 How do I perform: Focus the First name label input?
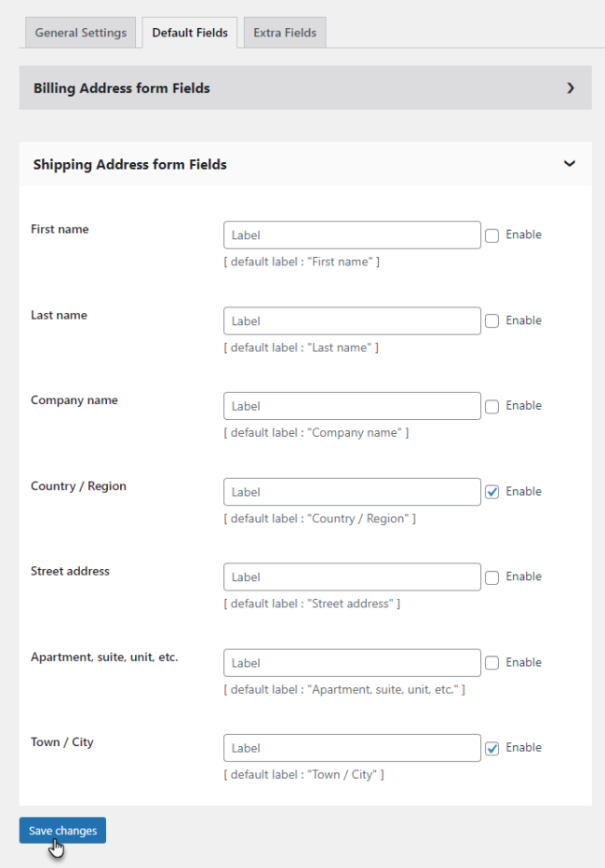click(x=352, y=236)
